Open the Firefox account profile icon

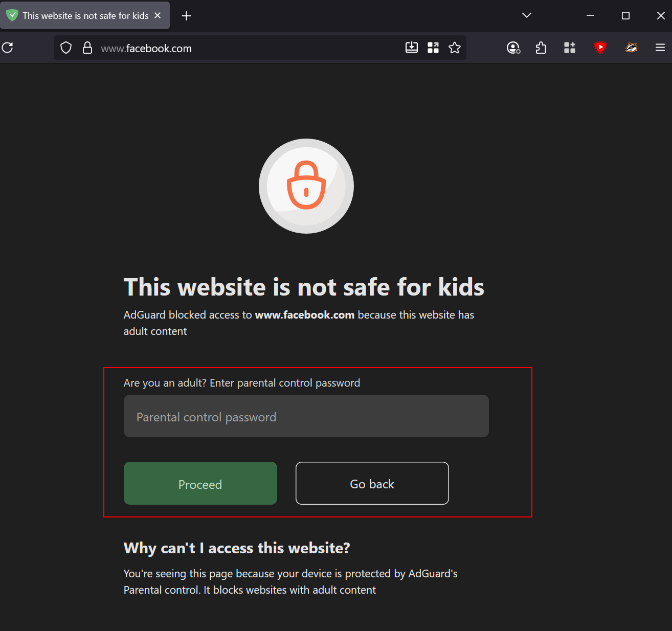(513, 48)
